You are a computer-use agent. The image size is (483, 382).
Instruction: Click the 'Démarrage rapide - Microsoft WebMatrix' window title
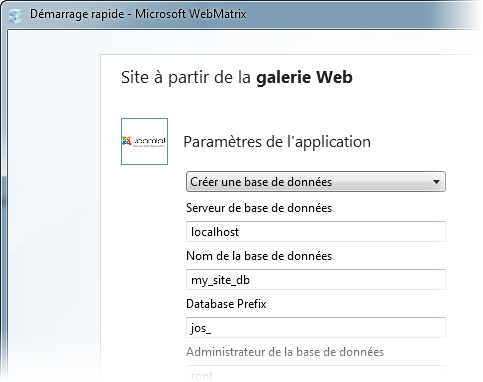point(138,14)
